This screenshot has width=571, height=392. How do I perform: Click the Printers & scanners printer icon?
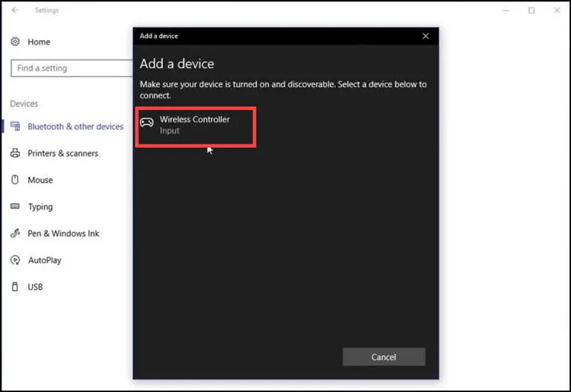15,153
